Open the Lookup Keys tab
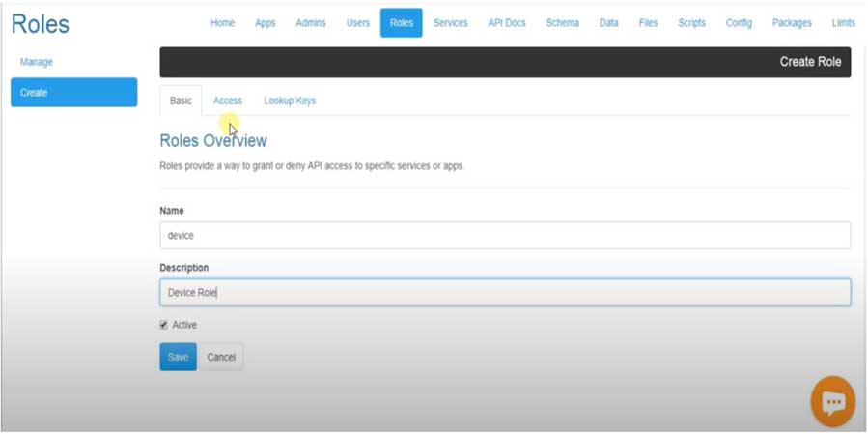Screen dimensions: 868x434 pyautogui.click(x=290, y=101)
